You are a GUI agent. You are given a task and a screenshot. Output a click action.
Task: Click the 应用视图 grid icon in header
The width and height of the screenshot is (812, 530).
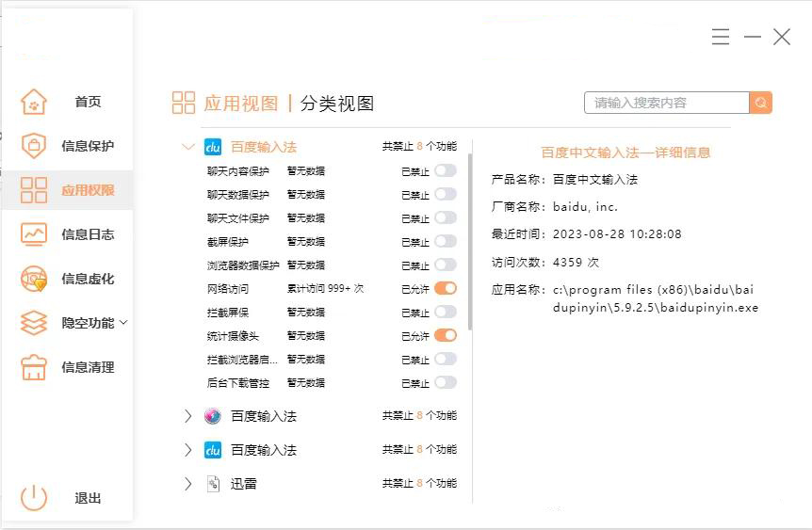(x=184, y=103)
